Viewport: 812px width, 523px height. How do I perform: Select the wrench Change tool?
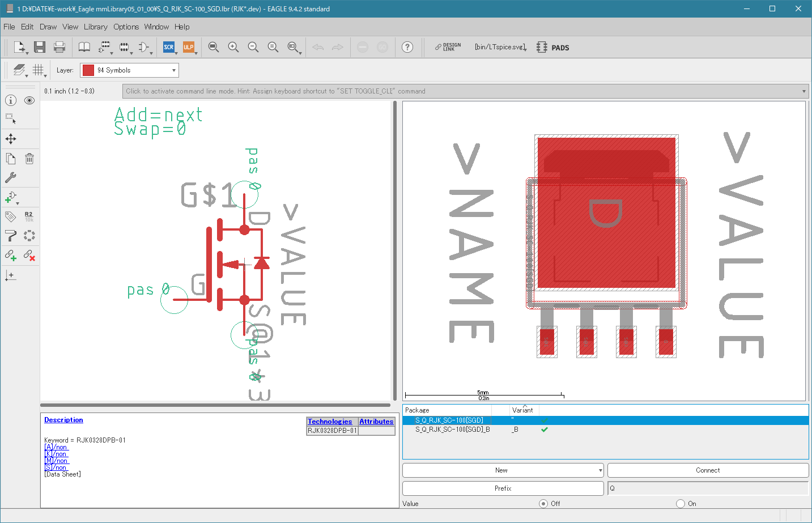pyautogui.click(x=11, y=177)
